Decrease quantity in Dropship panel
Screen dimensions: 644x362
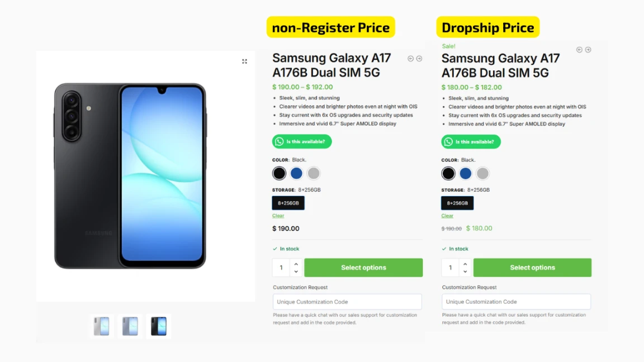[465, 272]
